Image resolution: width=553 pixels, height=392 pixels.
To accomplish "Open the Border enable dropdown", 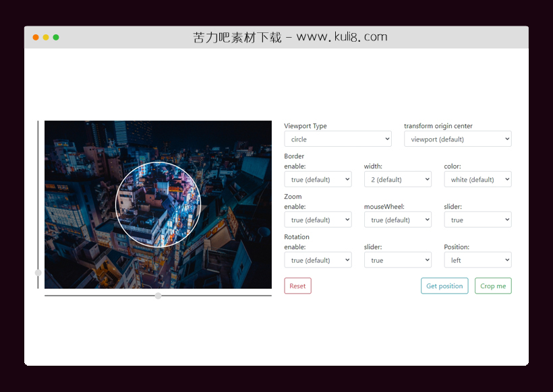I will click(318, 179).
